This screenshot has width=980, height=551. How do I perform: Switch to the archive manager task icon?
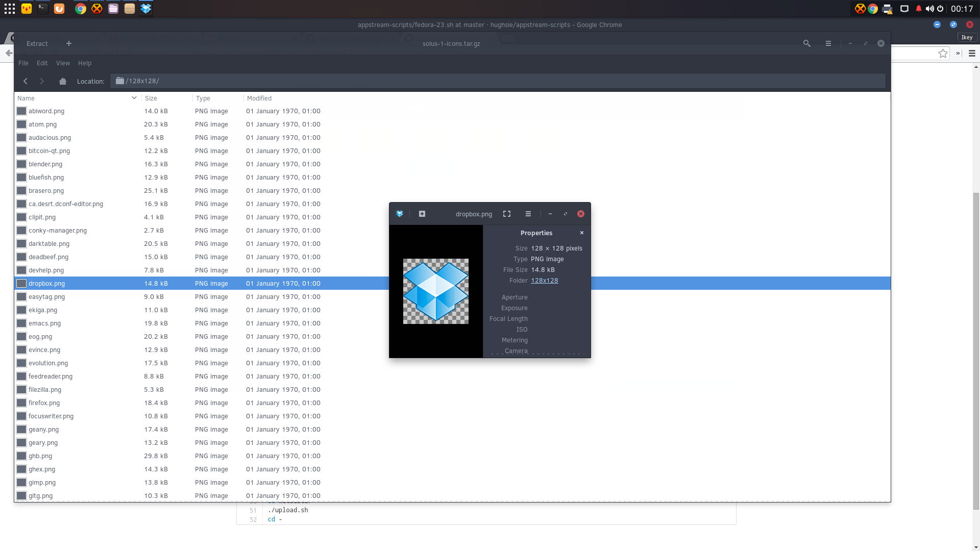point(130,9)
